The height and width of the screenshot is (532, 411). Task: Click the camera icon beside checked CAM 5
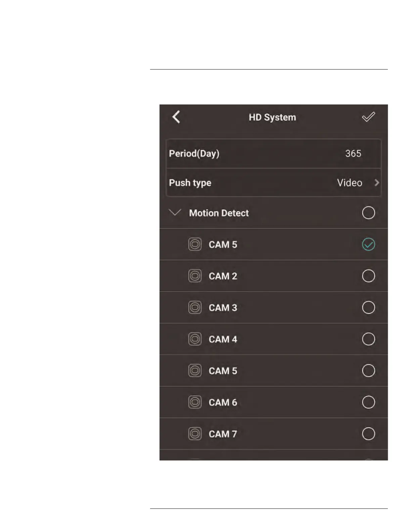point(195,245)
